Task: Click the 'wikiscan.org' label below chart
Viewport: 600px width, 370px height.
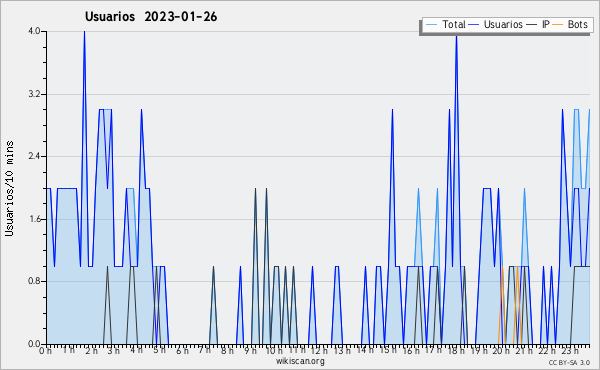Action: [x=300, y=361]
